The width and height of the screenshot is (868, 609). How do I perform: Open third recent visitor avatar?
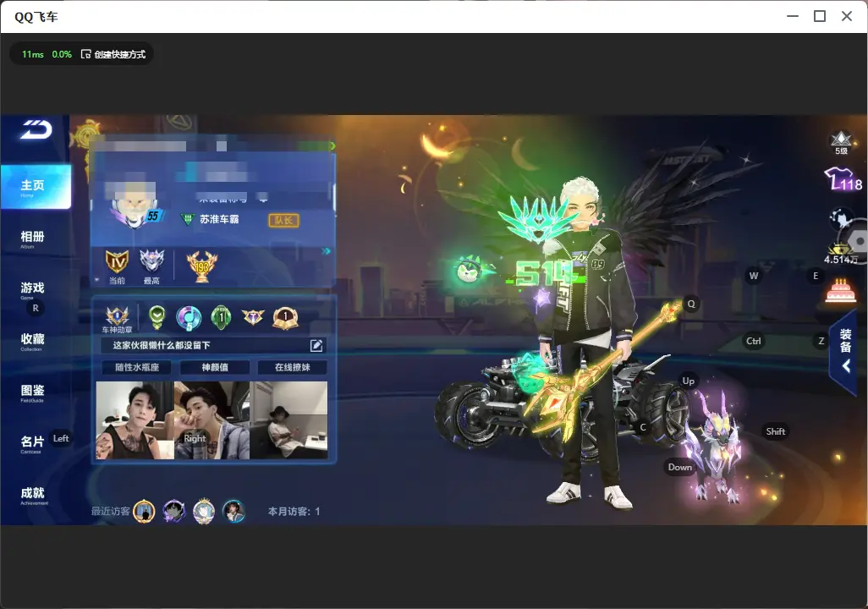(204, 512)
